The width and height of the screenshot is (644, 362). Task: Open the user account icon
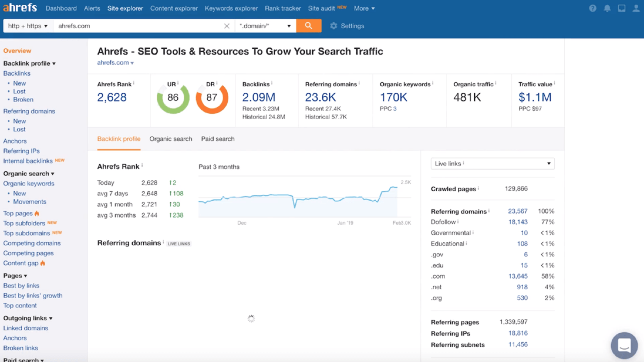point(636,8)
